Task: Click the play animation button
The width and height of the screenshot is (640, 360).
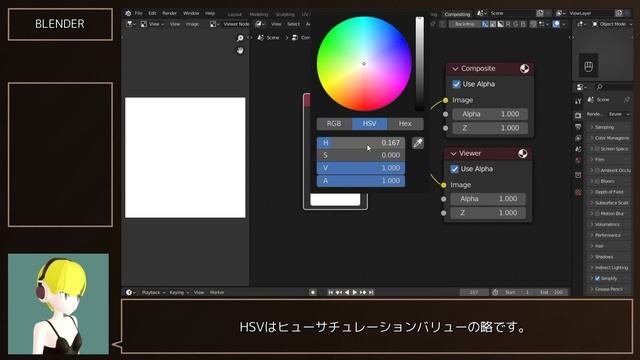Action: [355, 292]
